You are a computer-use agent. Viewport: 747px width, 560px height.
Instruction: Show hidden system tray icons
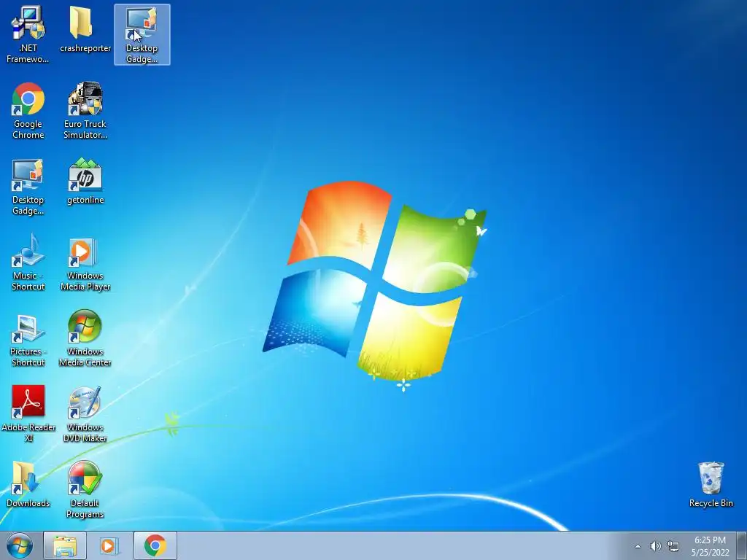(x=638, y=546)
